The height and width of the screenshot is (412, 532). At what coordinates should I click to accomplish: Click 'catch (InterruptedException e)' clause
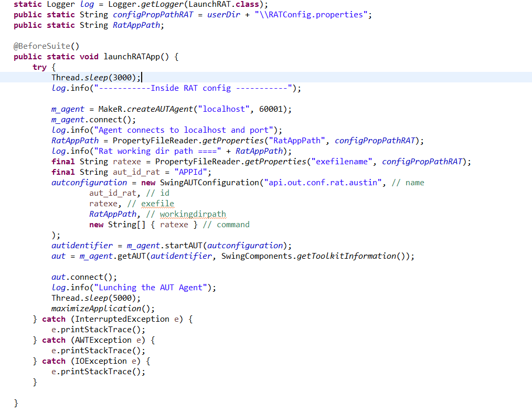click(112, 319)
